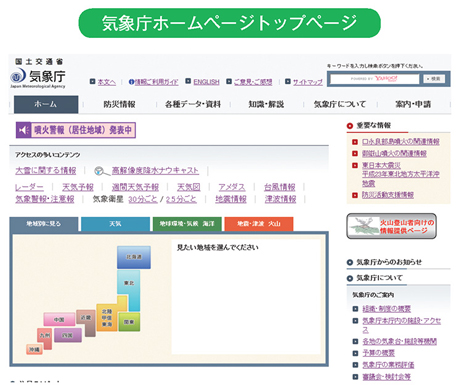This screenshot has width=460, height=389.
Task: Click the magnifier icon beside 高解像度降水ナウキャスト
Action: coord(102,171)
